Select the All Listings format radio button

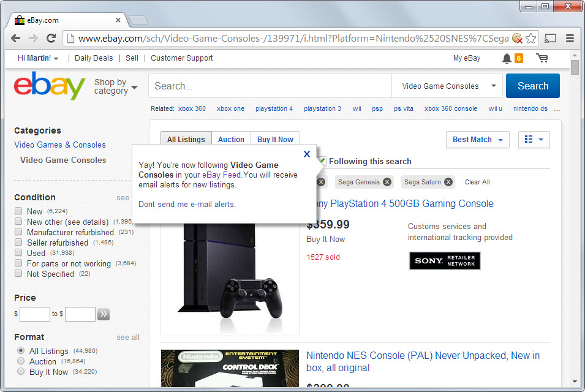coord(21,350)
